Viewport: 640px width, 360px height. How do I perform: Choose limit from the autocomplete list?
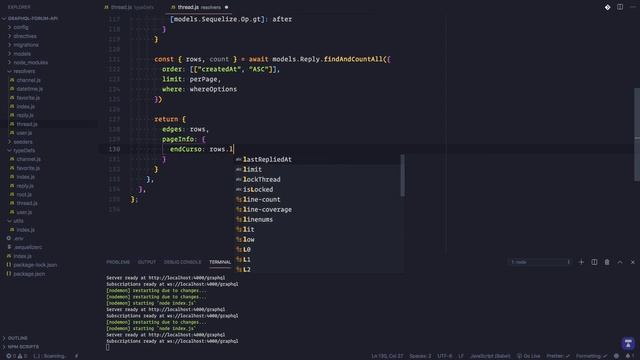tap(318, 169)
